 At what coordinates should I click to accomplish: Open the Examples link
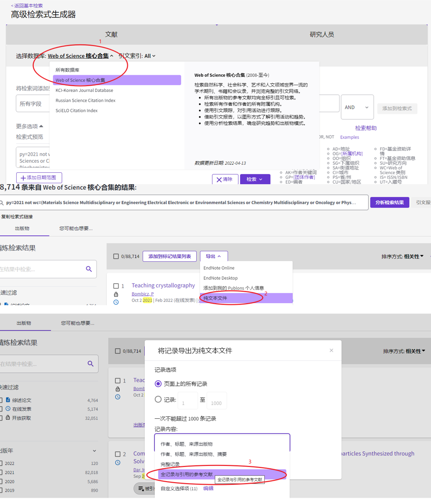point(350,137)
